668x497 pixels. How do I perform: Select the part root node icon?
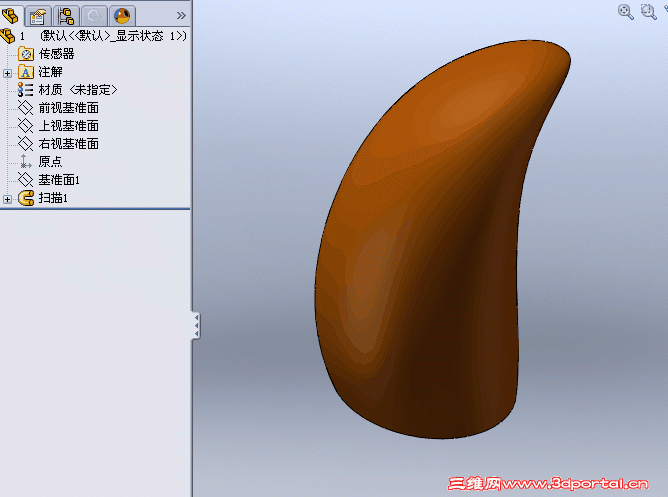coord(8,36)
